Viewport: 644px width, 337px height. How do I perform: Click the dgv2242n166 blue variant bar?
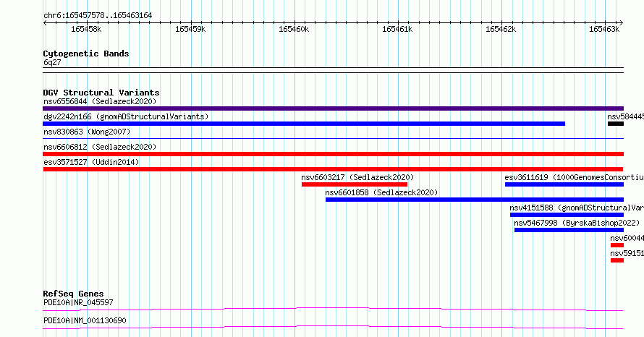[304, 124]
